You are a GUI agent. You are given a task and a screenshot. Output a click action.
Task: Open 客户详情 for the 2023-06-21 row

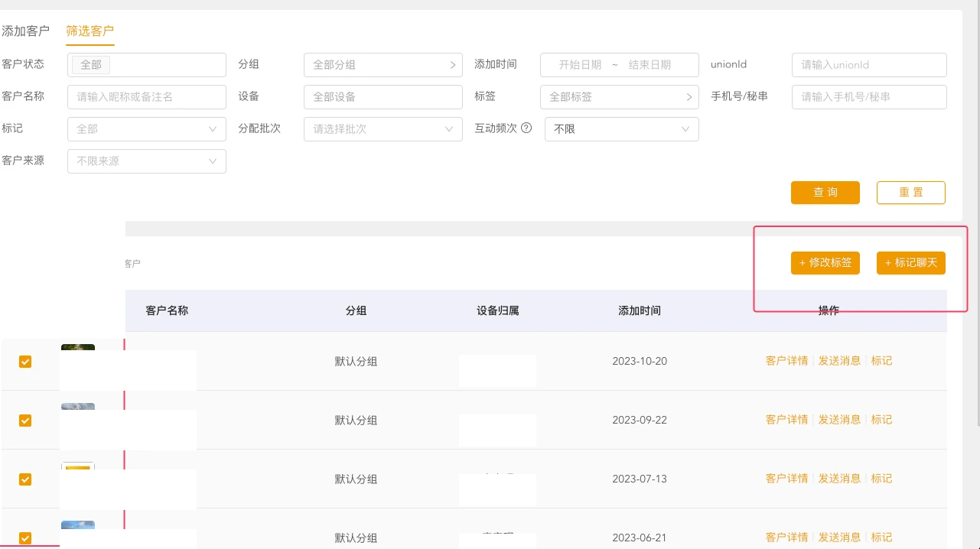coord(786,538)
